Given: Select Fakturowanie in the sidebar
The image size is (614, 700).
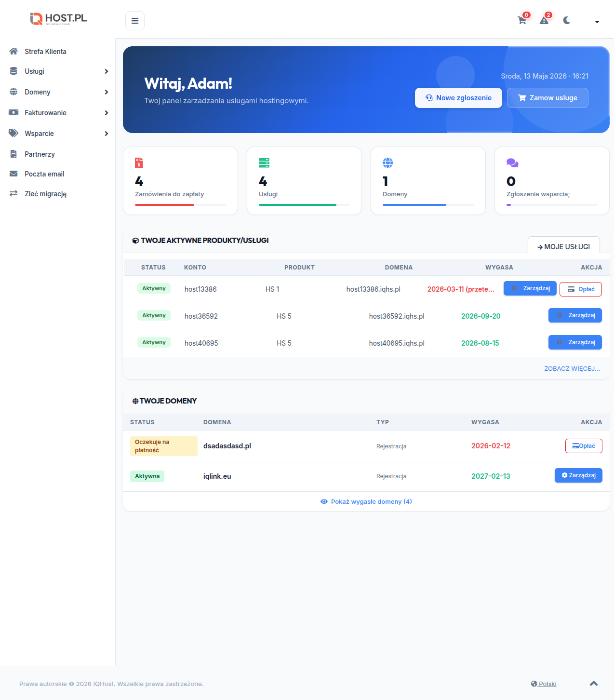Looking at the screenshot, I should (x=46, y=113).
